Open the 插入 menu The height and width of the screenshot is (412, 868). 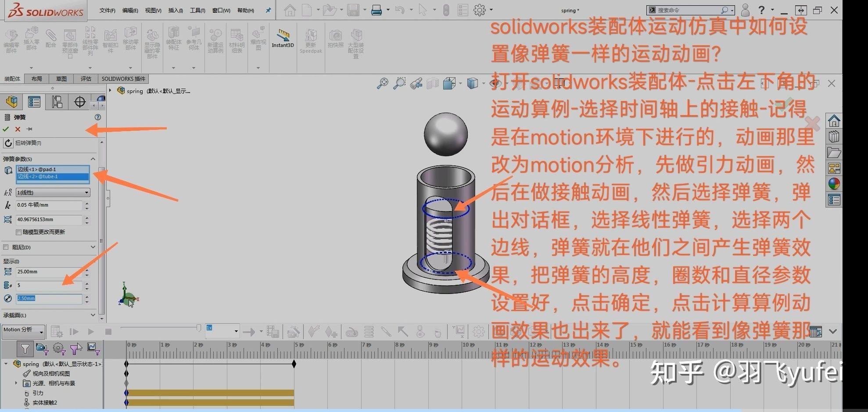click(x=176, y=11)
